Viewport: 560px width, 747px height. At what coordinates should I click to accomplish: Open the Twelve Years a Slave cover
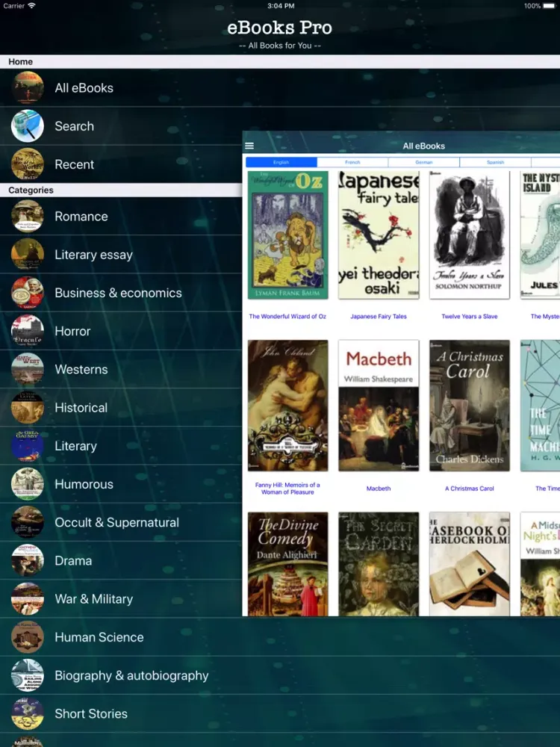click(x=470, y=235)
